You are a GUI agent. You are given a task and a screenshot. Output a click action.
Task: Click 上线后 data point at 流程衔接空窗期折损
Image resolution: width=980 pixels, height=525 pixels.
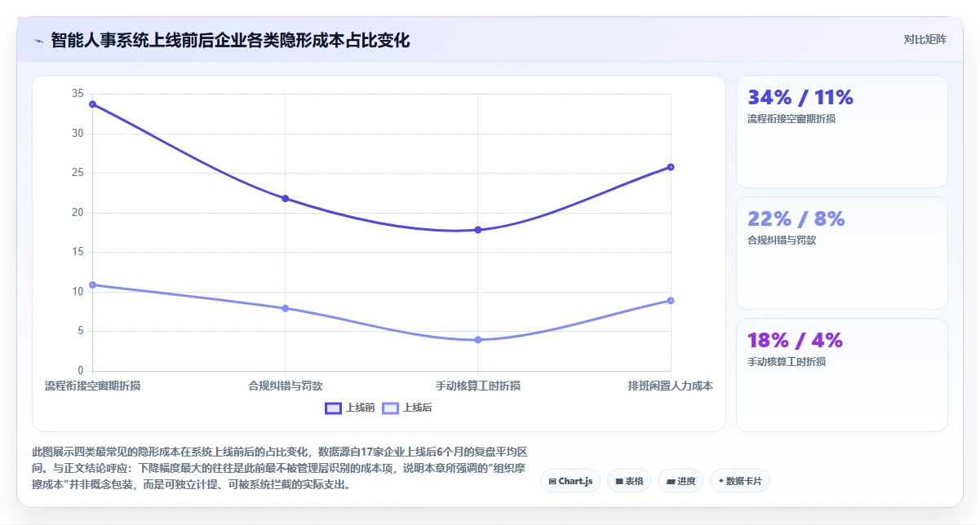click(x=92, y=285)
